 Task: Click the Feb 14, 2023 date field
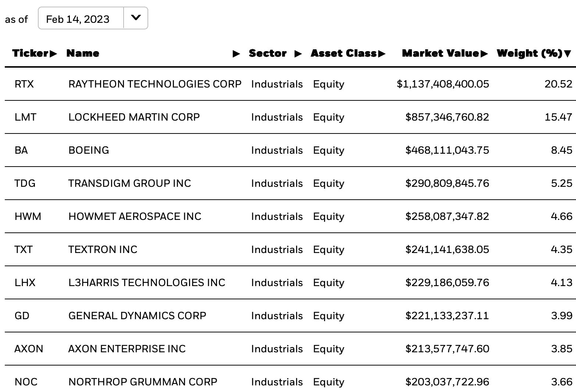click(x=81, y=18)
